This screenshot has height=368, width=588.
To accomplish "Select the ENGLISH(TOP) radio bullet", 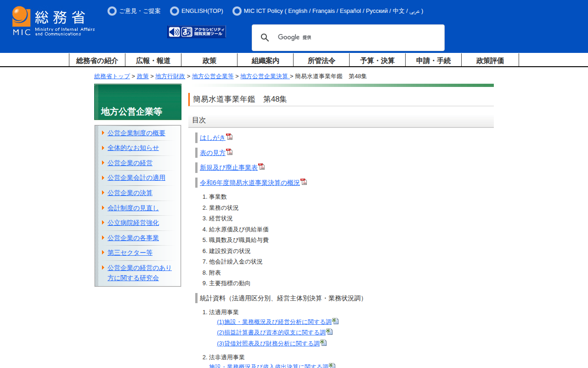I will [x=175, y=11].
